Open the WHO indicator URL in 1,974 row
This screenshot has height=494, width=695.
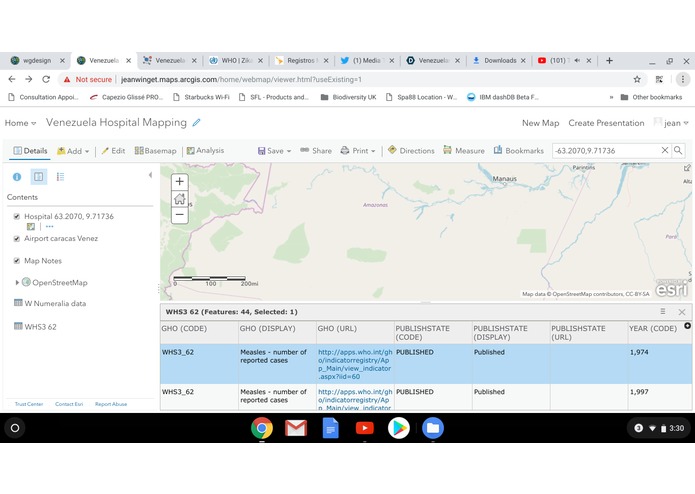coord(355,364)
